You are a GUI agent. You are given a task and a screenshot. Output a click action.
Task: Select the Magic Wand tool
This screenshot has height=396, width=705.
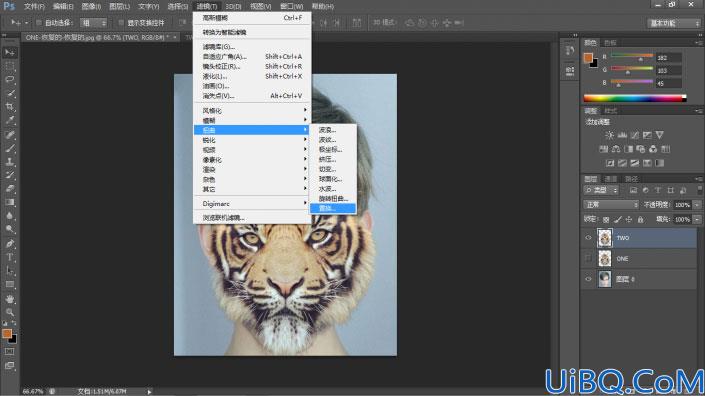tap(9, 93)
